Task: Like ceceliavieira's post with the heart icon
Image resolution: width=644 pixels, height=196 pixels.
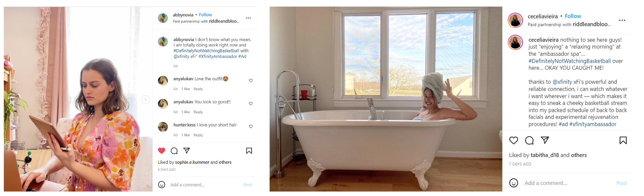Action: point(514,140)
